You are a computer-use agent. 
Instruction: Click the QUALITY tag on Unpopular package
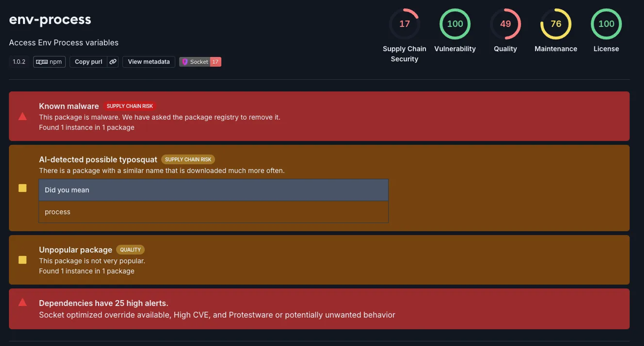click(x=130, y=250)
